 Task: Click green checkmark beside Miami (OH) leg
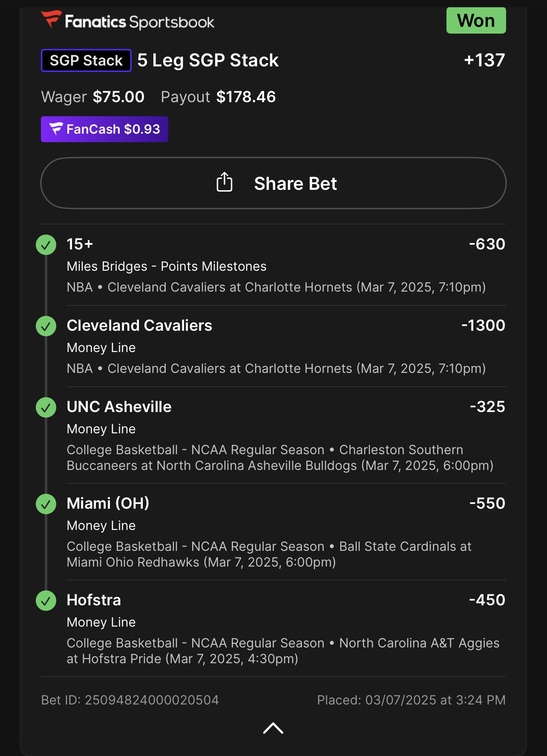coord(46,504)
